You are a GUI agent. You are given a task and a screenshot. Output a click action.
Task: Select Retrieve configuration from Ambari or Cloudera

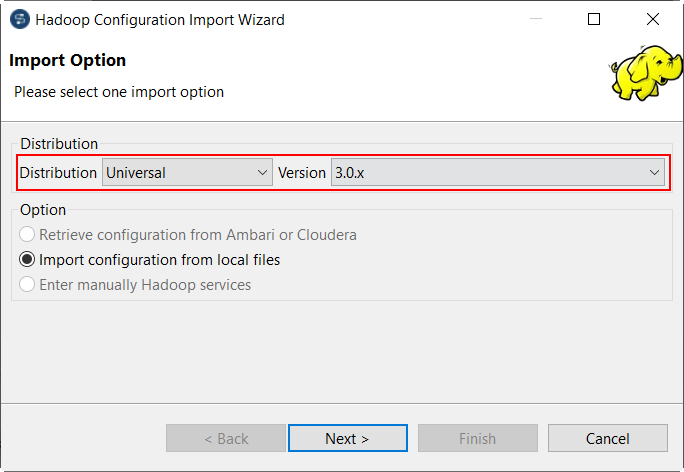(x=27, y=235)
